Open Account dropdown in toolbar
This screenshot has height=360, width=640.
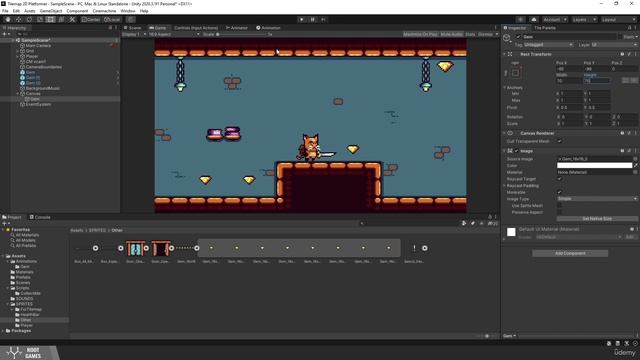(x=554, y=20)
